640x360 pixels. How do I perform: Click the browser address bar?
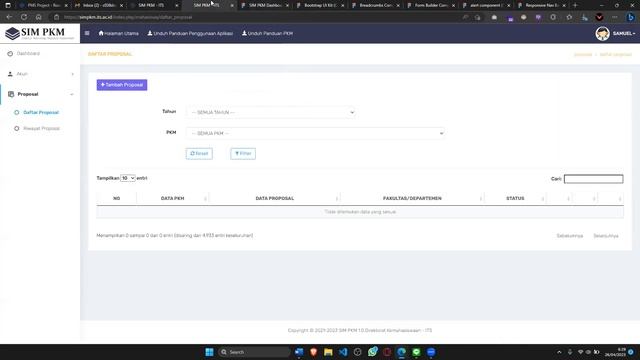tap(261, 17)
